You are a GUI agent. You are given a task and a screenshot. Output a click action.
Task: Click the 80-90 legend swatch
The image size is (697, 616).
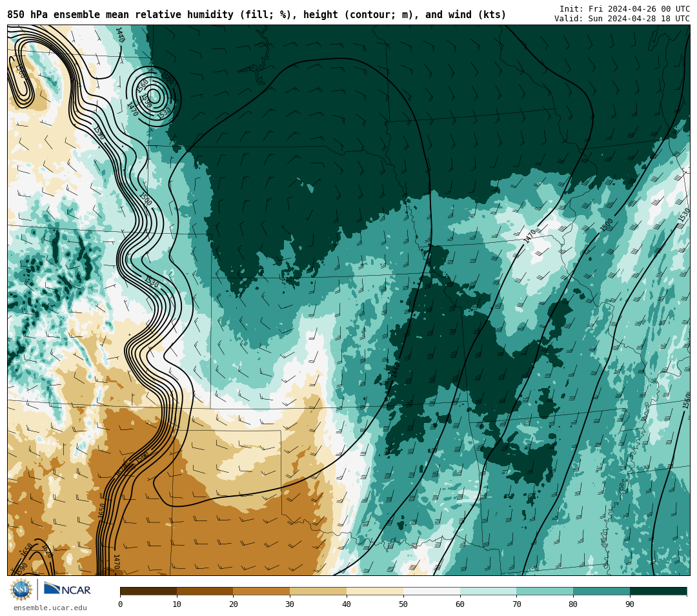(601, 591)
